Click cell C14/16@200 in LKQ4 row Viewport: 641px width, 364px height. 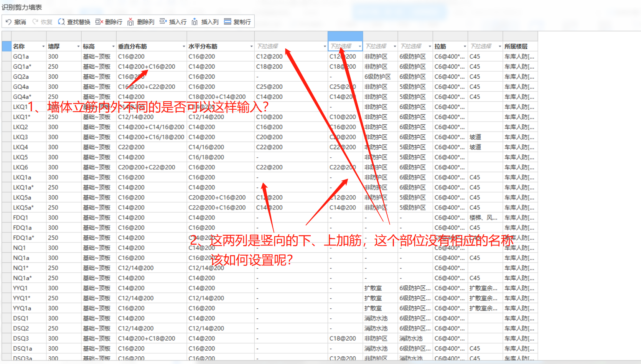(x=221, y=147)
